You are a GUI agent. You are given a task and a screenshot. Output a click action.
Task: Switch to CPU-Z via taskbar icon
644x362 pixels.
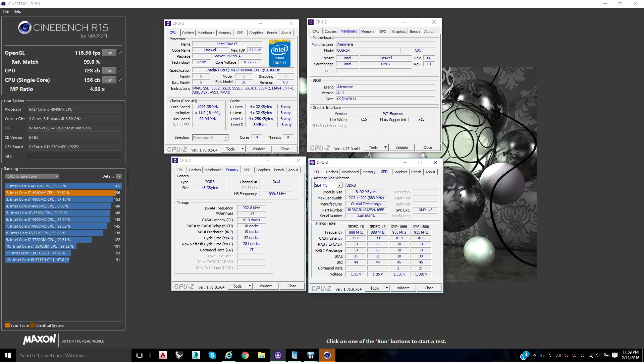(278, 355)
